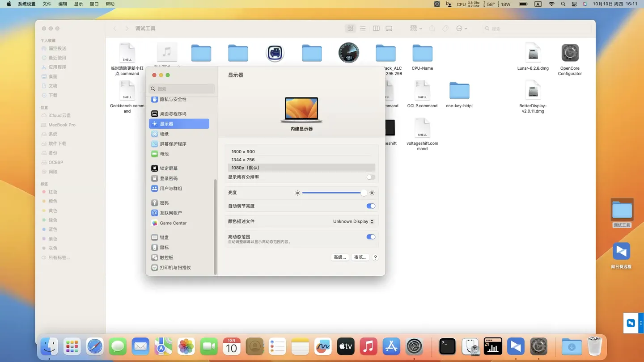Open 颜色描述文件 Unknown Display dropdown
This screenshot has height=362, width=644.
coord(353,222)
